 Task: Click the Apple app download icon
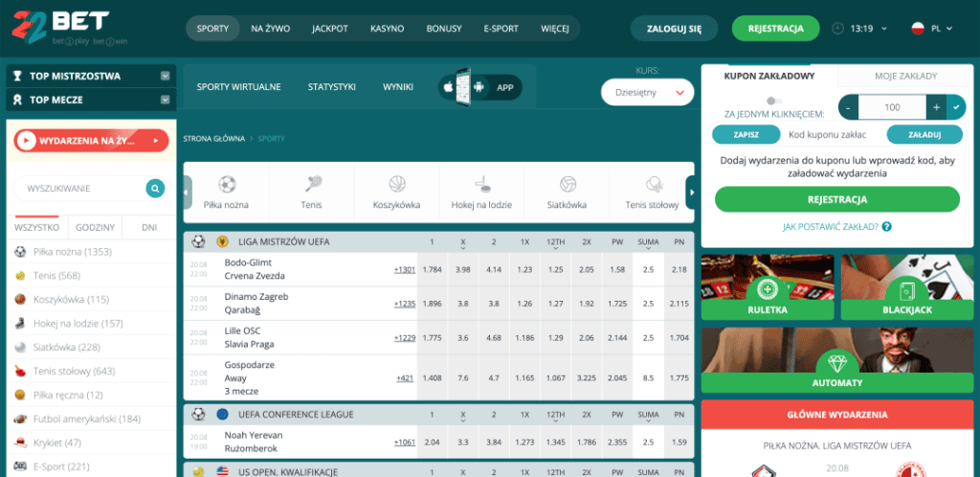tap(448, 87)
